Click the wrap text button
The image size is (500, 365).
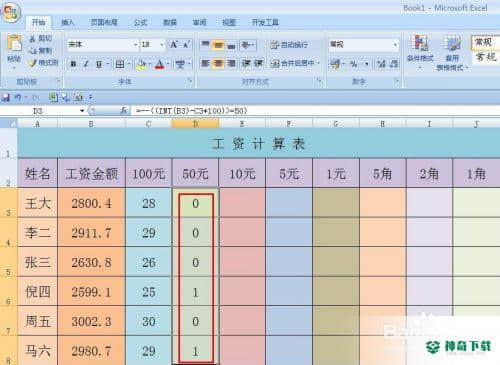pos(289,45)
